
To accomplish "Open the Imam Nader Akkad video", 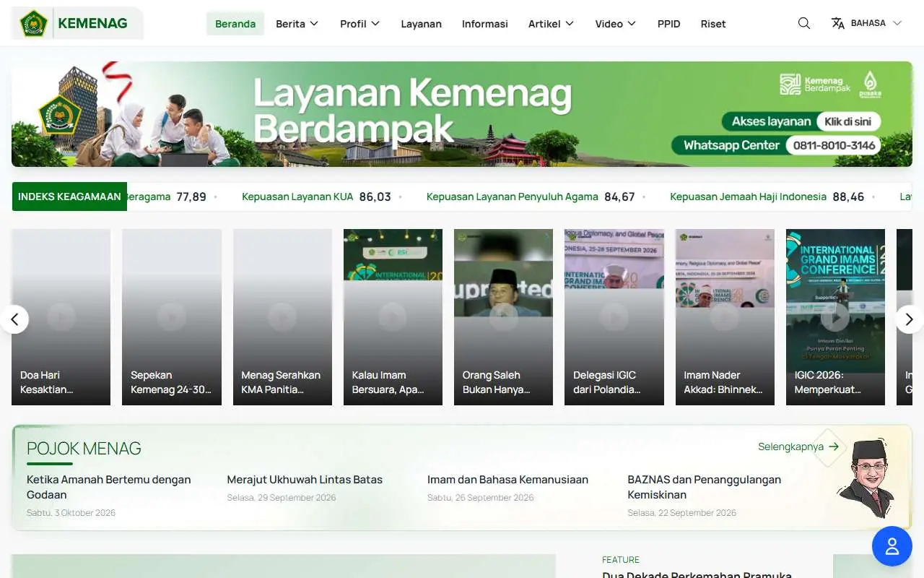I will tap(725, 317).
